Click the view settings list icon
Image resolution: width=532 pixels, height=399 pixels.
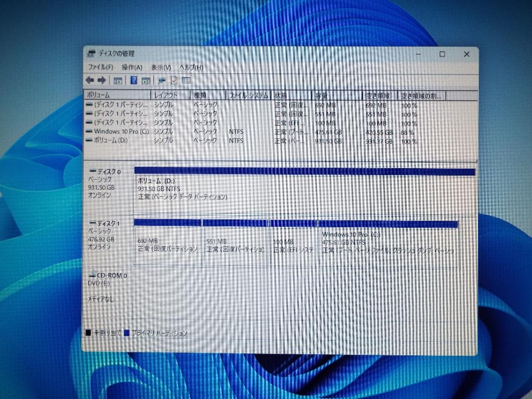tap(186, 80)
